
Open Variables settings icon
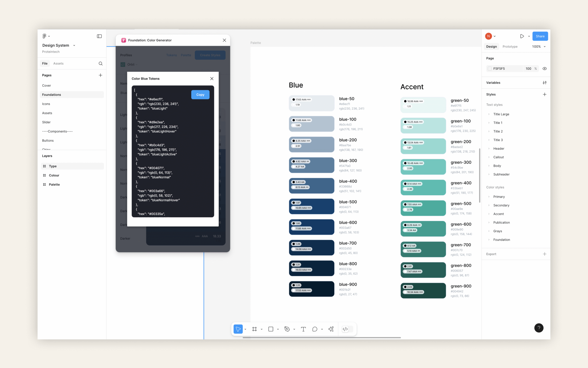(x=545, y=83)
